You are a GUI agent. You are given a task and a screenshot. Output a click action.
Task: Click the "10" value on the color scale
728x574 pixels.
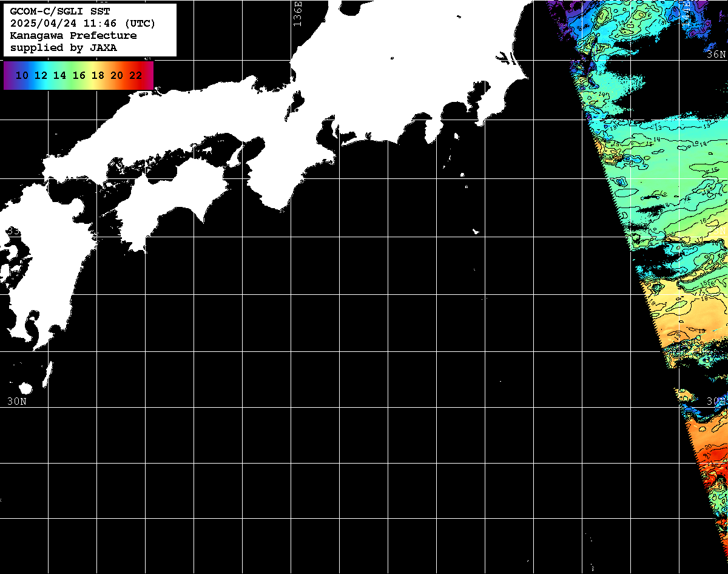(x=22, y=76)
